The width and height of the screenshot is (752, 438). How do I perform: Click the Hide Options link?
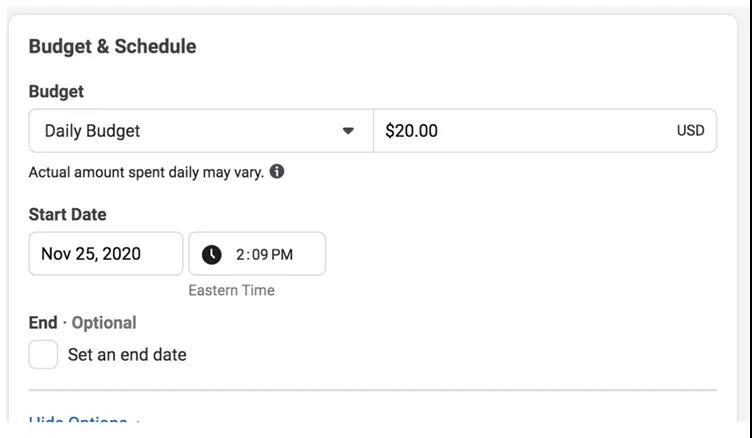pyautogui.click(x=78, y=423)
